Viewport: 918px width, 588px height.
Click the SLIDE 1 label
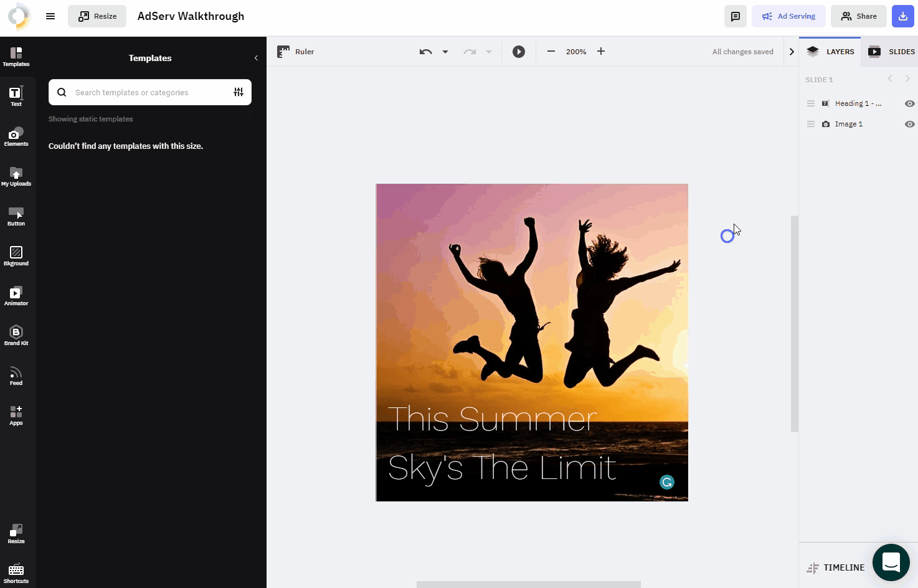click(x=819, y=80)
